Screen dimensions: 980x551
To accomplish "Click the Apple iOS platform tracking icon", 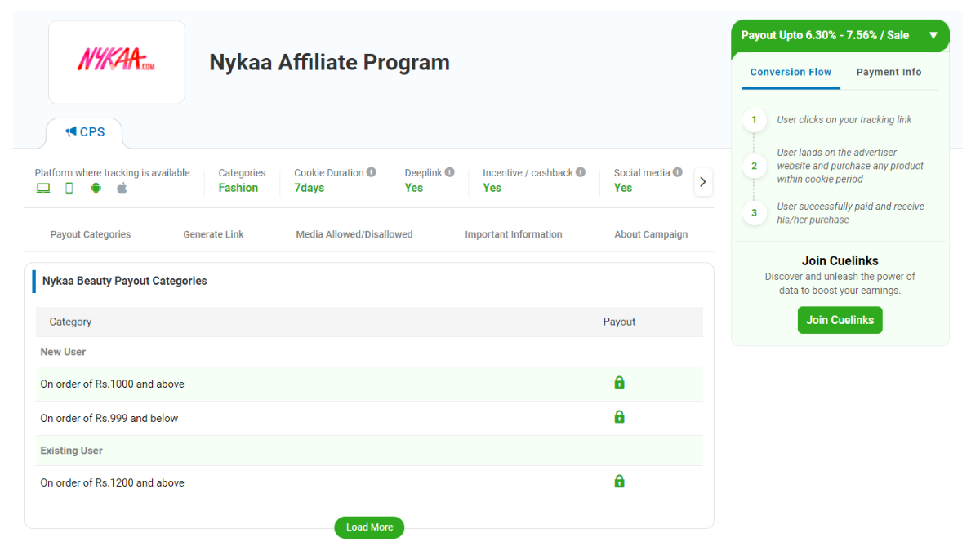I will 122,188.
